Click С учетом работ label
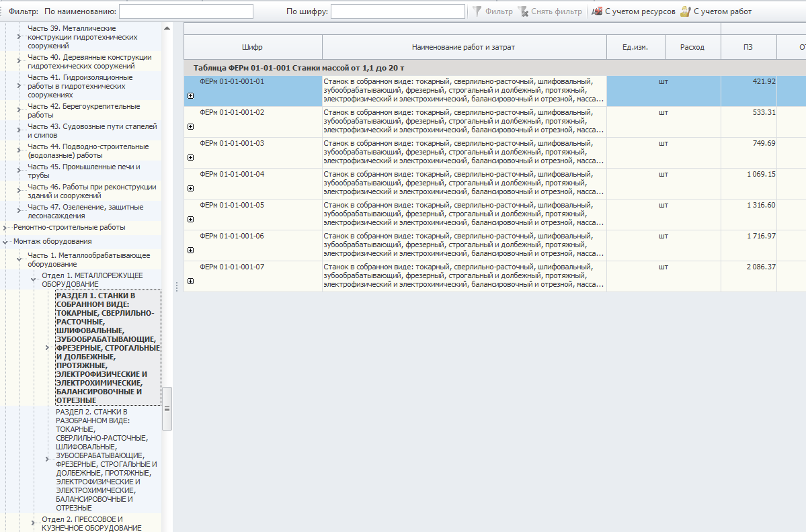Image resolution: width=806 pixels, height=532 pixels. (x=722, y=11)
